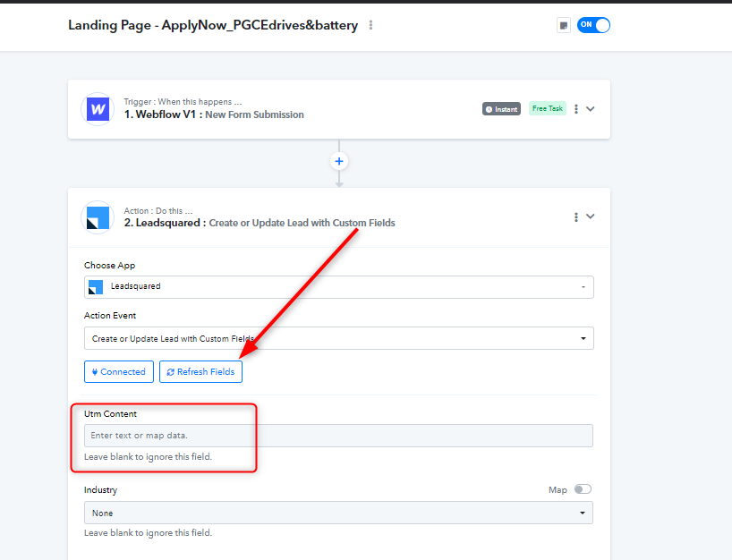Click the Free Task badge
Viewport: 732px width, 560px height.
(x=547, y=108)
